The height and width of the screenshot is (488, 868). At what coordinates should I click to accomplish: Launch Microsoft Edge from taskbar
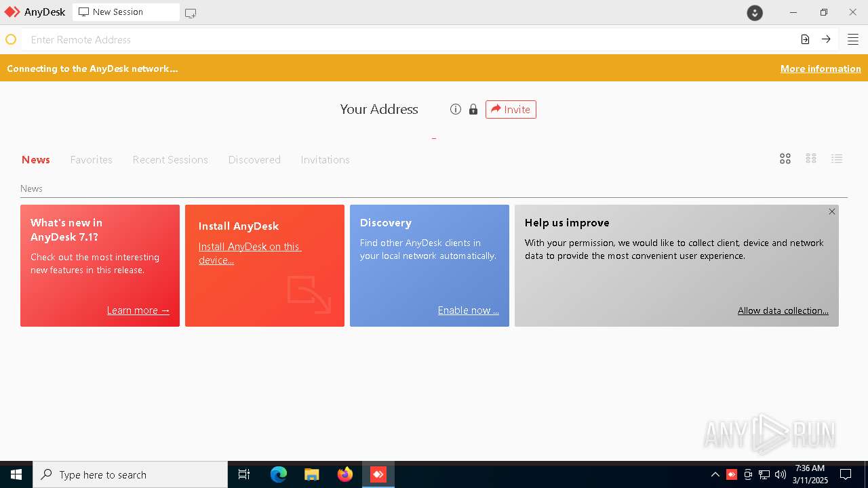[x=279, y=474]
